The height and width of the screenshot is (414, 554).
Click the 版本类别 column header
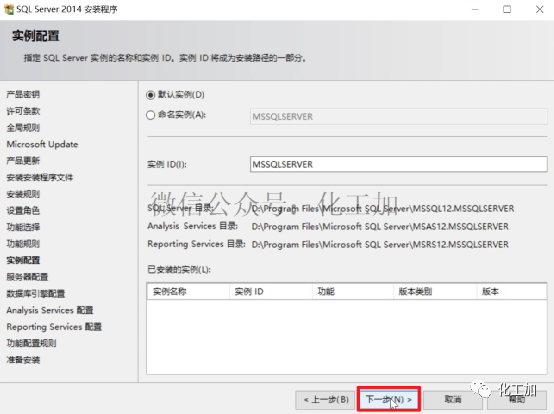[x=435, y=291]
